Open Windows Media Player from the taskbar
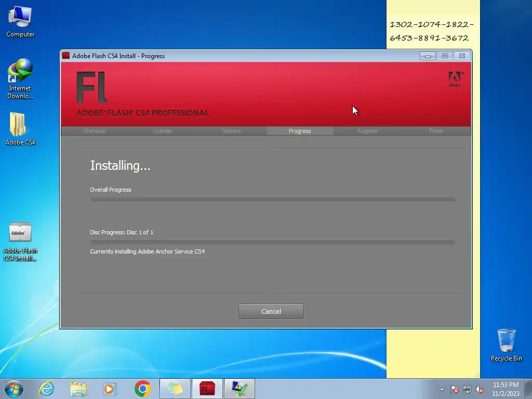 (x=110, y=389)
